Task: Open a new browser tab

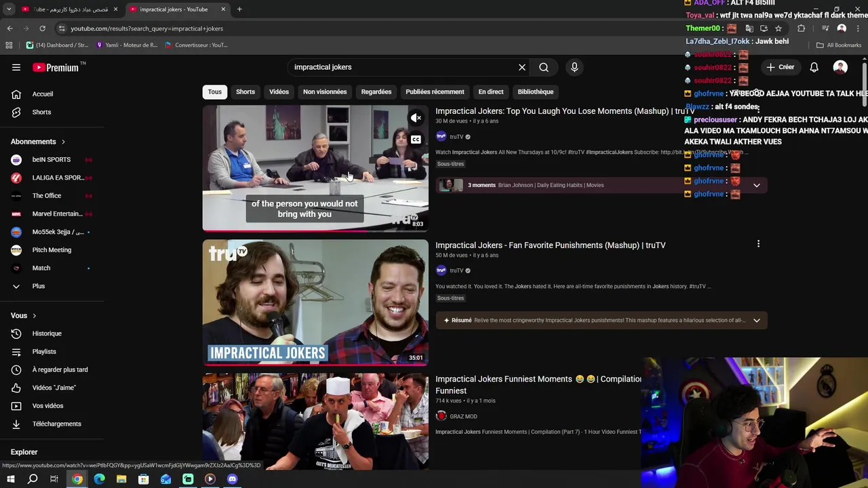Action: coord(239,9)
